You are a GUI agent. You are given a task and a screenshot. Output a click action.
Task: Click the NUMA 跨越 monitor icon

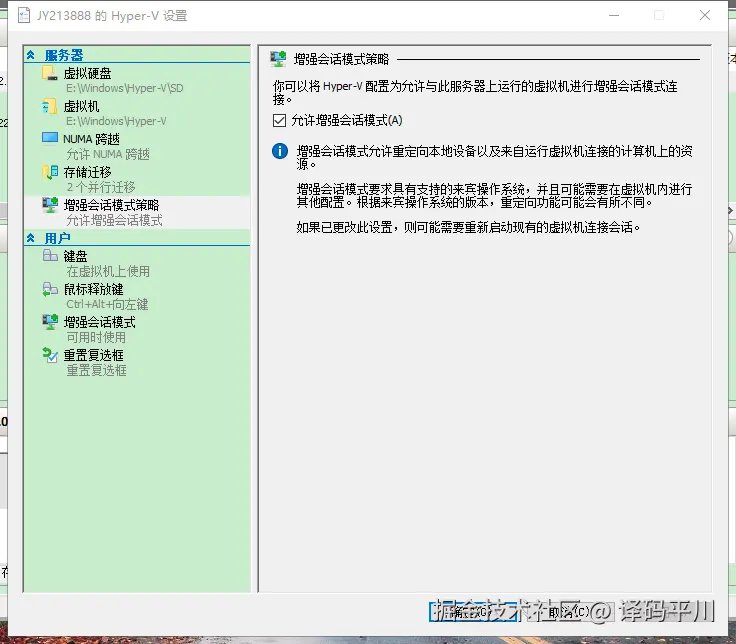49,138
